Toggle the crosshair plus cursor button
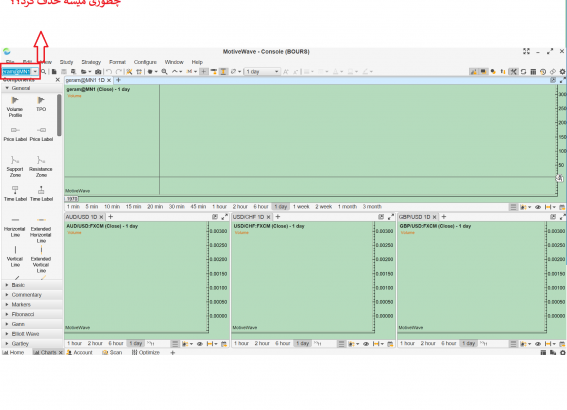The image size is (567, 410). (x=204, y=72)
